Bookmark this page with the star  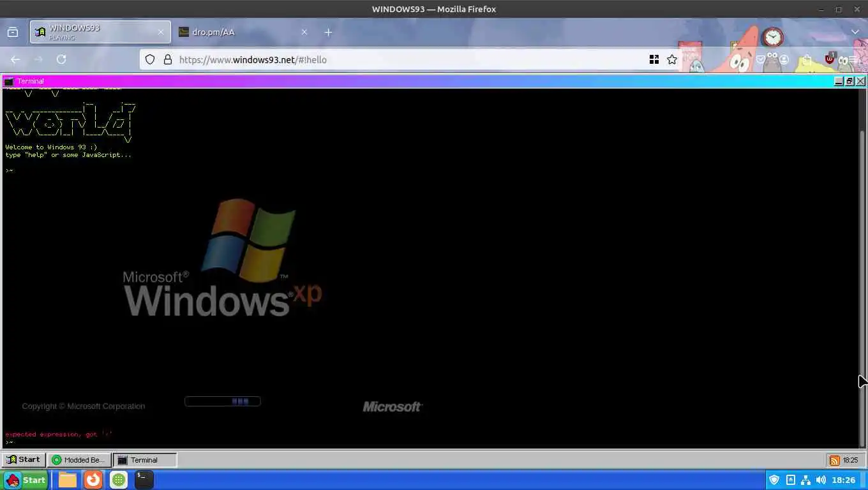click(x=672, y=59)
